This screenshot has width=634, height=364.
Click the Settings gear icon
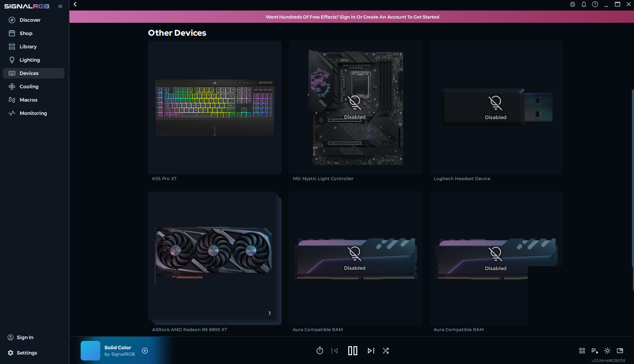point(11,353)
